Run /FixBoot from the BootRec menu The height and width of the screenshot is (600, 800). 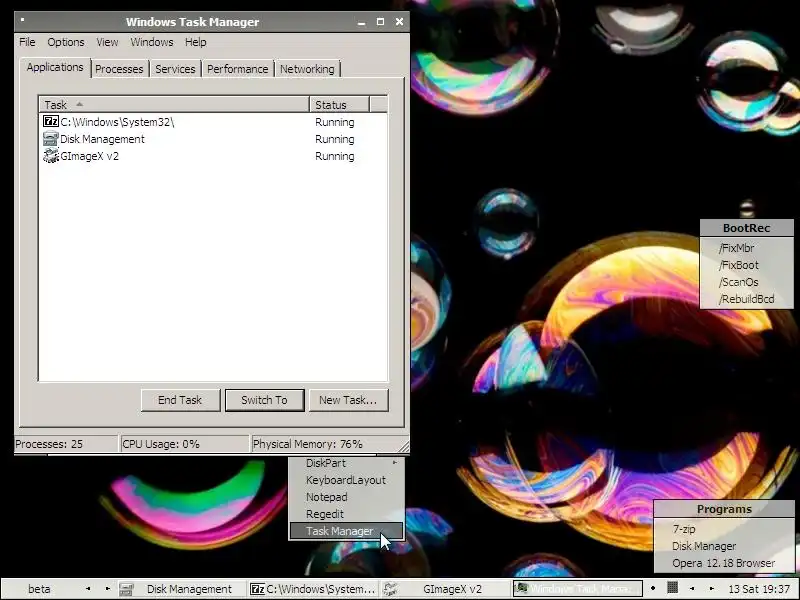click(x=746, y=265)
